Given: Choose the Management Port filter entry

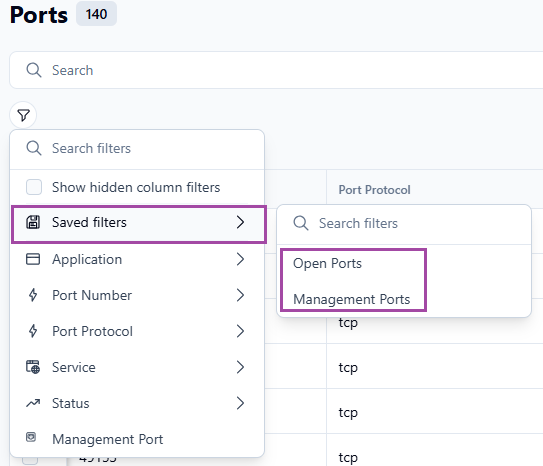Looking at the screenshot, I should coord(137,439).
